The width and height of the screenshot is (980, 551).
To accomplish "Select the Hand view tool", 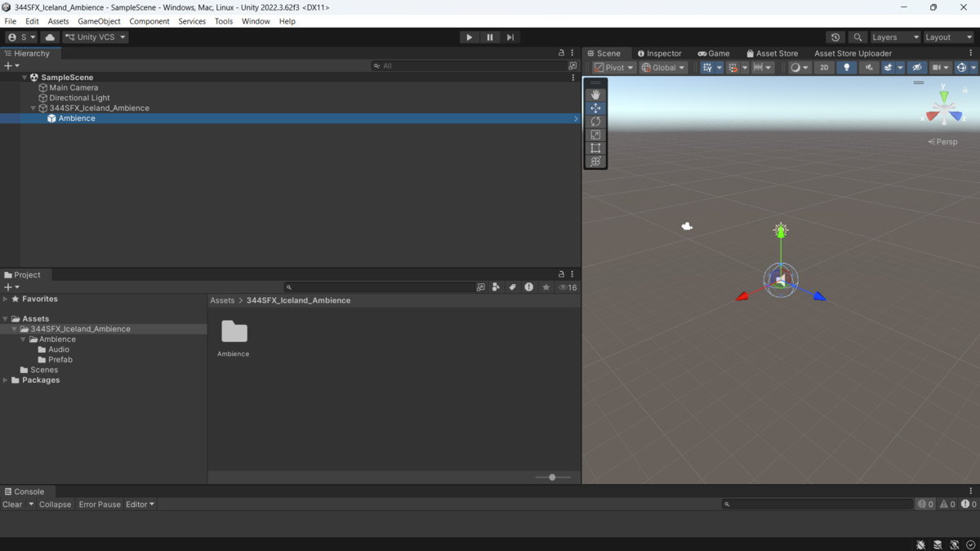I will click(595, 95).
